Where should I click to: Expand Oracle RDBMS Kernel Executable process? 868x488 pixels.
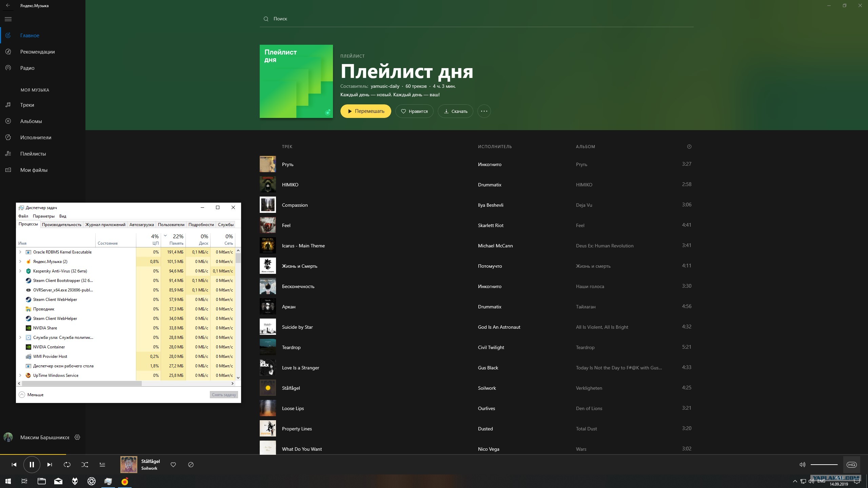(x=20, y=252)
